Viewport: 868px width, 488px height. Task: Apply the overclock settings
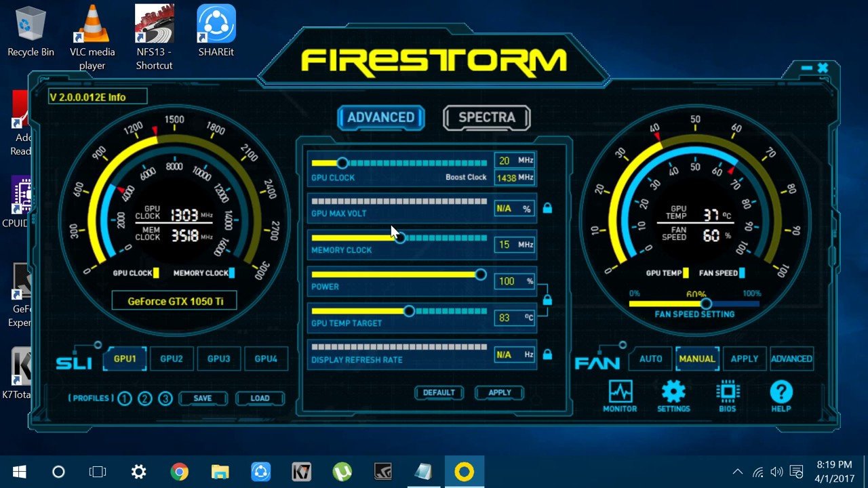point(499,393)
